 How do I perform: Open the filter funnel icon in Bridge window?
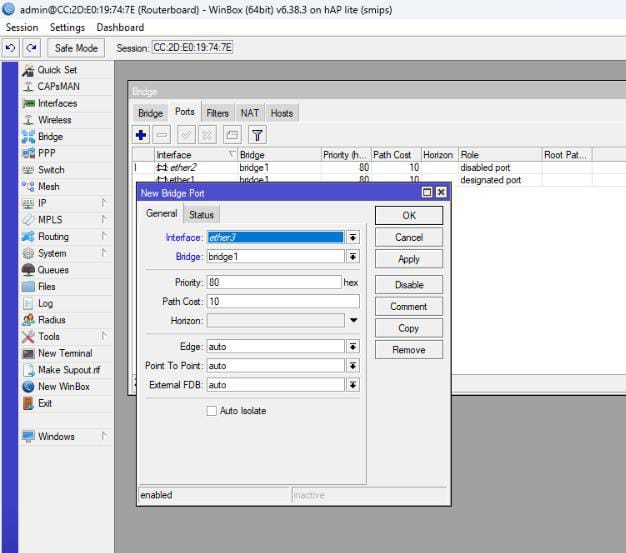[257, 135]
